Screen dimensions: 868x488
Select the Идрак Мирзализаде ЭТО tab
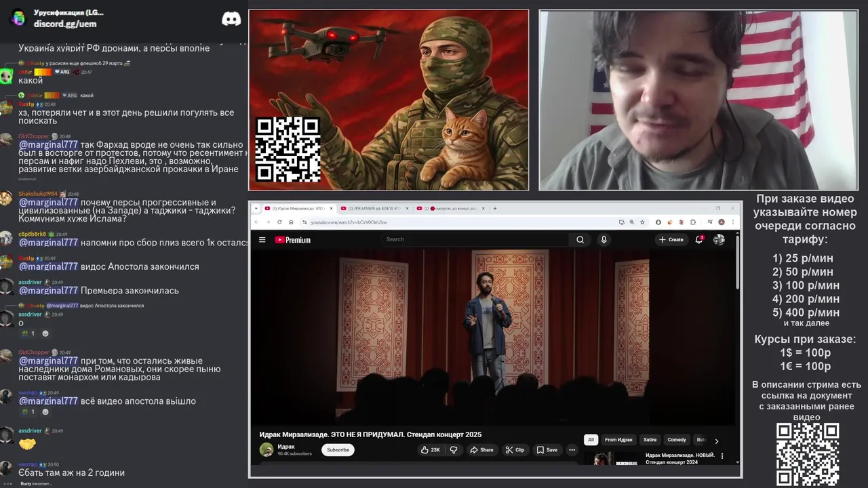coord(297,208)
